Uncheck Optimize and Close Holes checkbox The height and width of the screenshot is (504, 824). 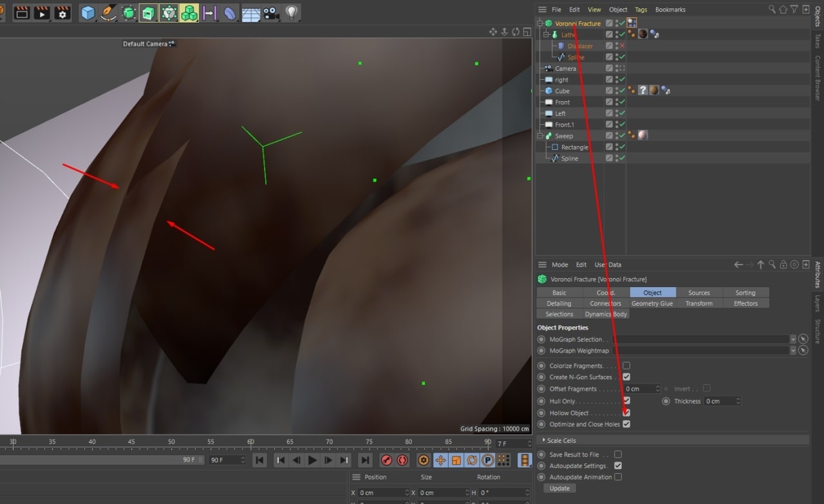point(626,424)
